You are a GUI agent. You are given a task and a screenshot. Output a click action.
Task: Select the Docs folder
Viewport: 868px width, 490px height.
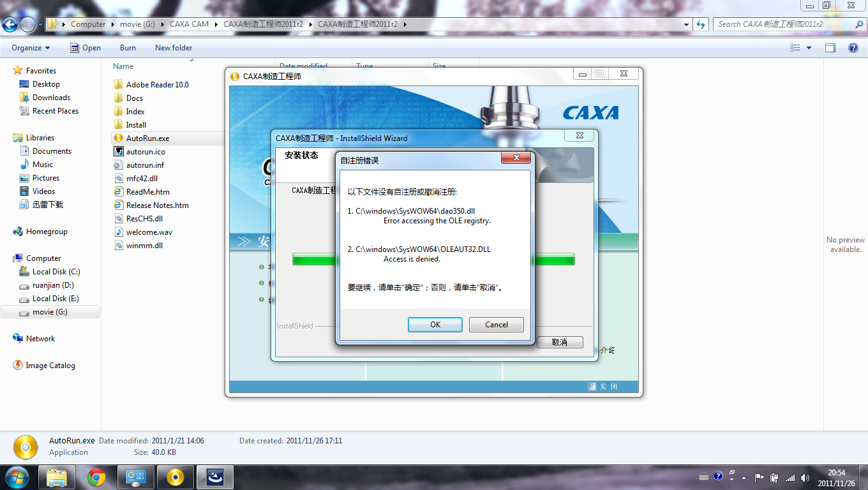click(x=135, y=98)
